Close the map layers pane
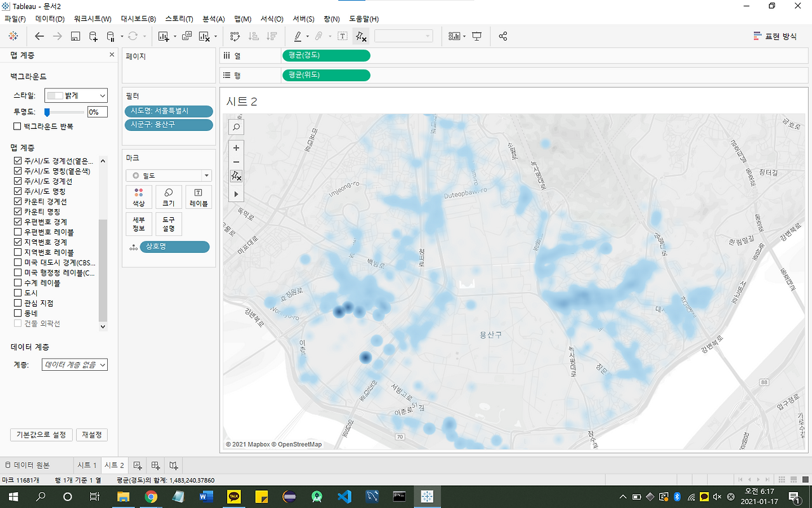This screenshot has height=508, width=812. (x=112, y=55)
